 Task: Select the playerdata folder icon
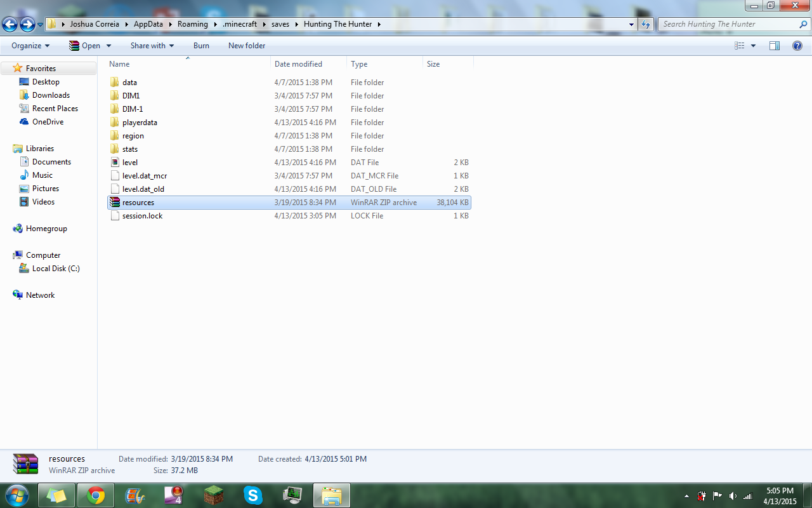coord(114,123)
